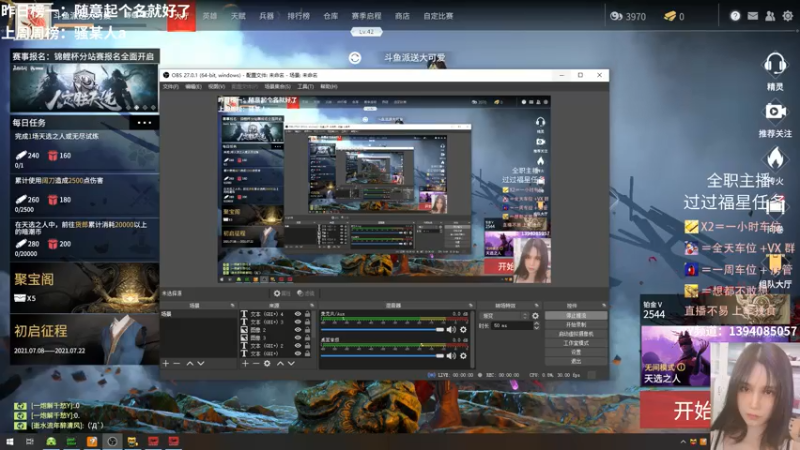Viewport: 800px width, 450px height.
Task: Click the OBS icon on the taskbar
Action: click(x=112, y=441)
